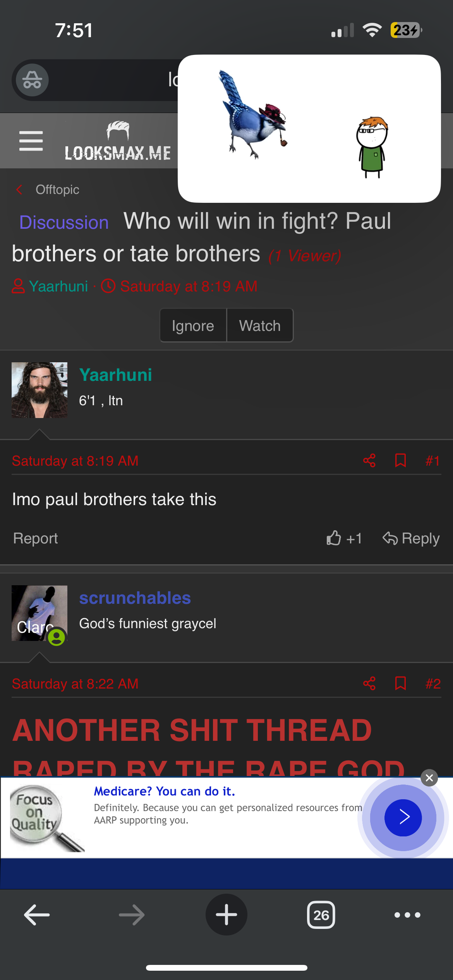Open new browser tab with plus button
The image size is (453, 980).
coord(226,915)
